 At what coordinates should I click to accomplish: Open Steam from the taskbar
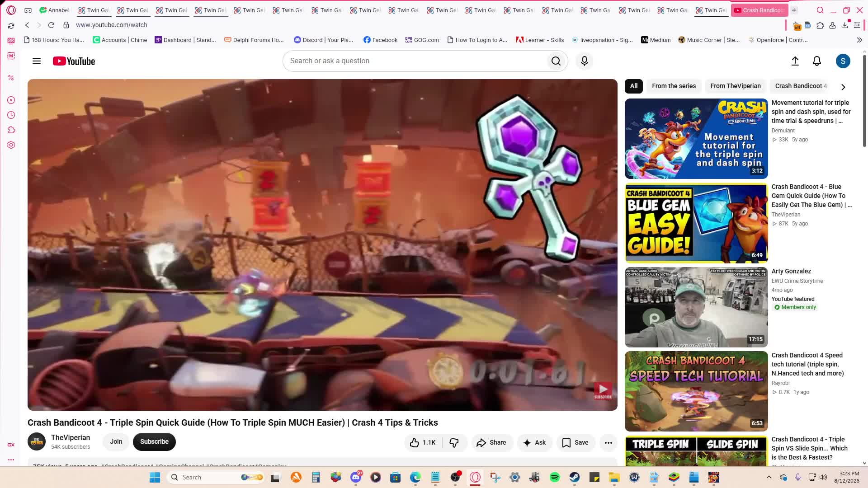575,477
